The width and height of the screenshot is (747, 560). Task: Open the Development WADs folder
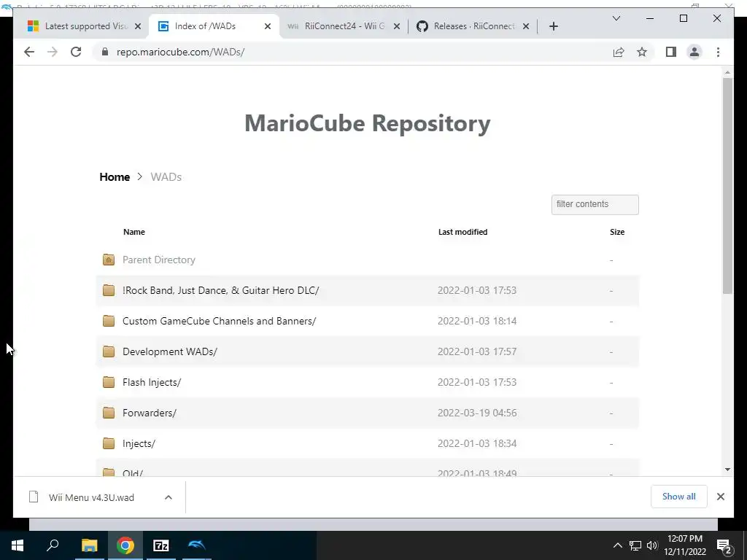(169, 351)
